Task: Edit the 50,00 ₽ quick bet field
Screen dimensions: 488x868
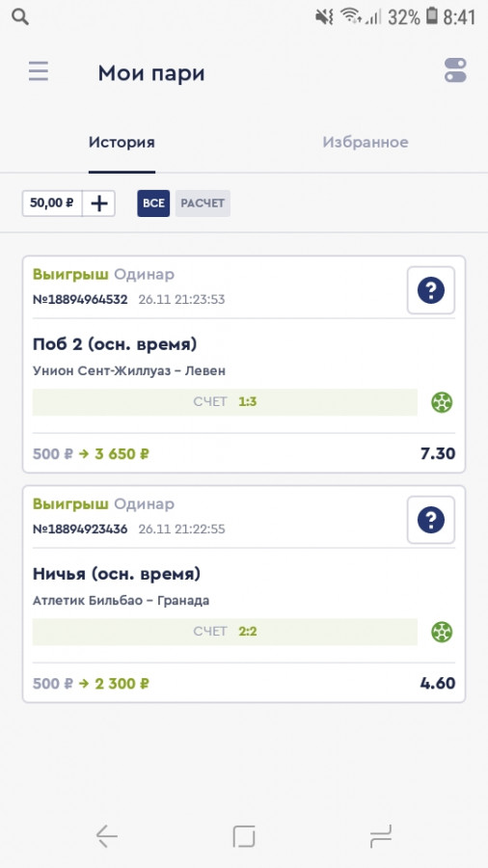Action: click(52, 203)
